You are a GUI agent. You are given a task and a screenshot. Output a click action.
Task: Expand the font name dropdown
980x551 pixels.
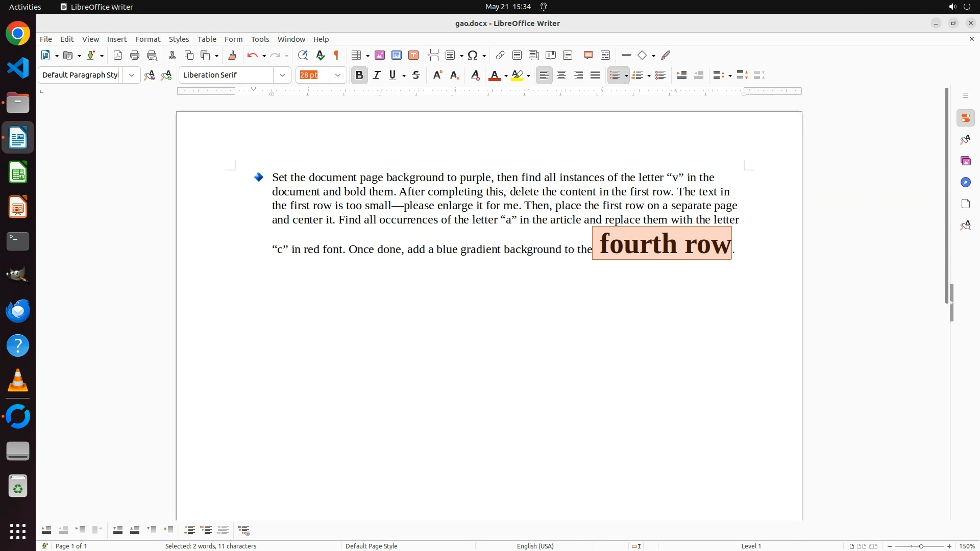282,76
